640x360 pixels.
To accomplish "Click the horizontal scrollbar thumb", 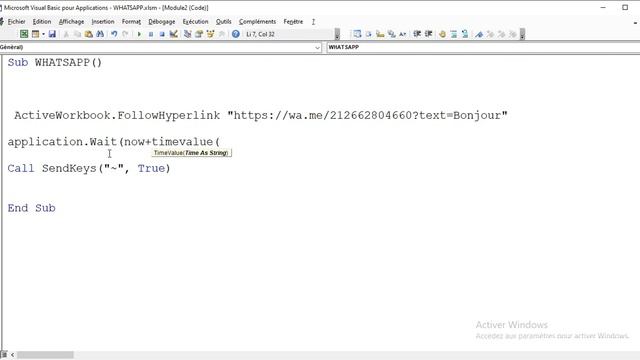I will [45, 355].
